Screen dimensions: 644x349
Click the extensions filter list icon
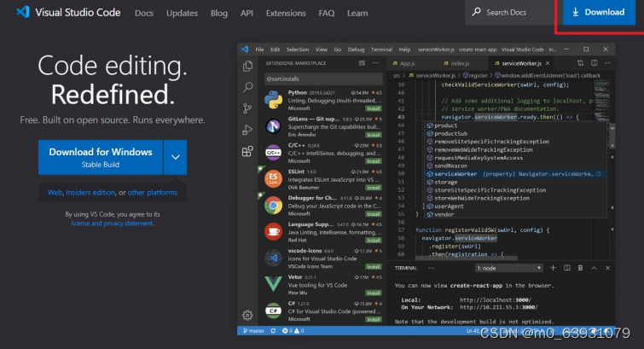point(362,63)
